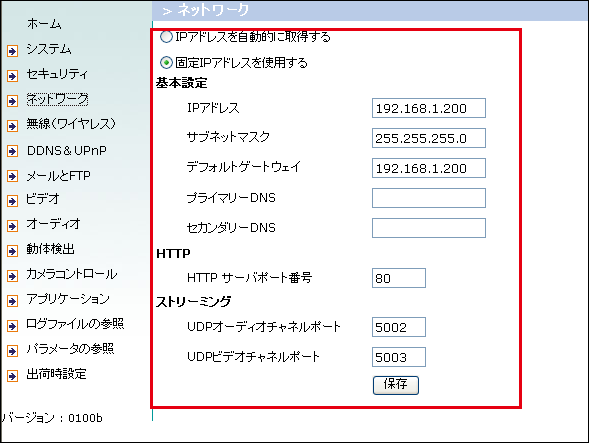
Task: Click the プライマリーDNS empty field
Action: 429,198
